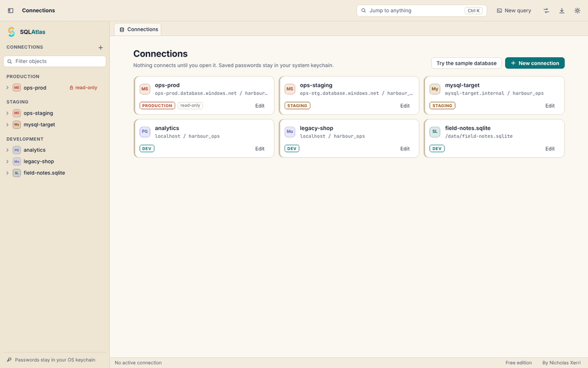The image size is (588, 368).
Task: Edit the mysql-target connection
Action: (x=550, y=106)
